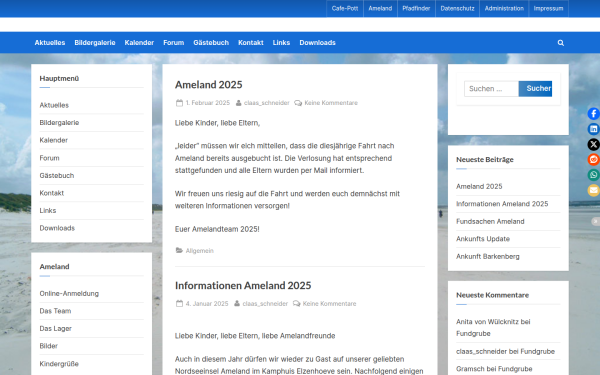Image resolution: width=600 pixels, height=375 pixels.
Task: Open Forum in Hauptmenü sidebar
Action: coord(49,158)
